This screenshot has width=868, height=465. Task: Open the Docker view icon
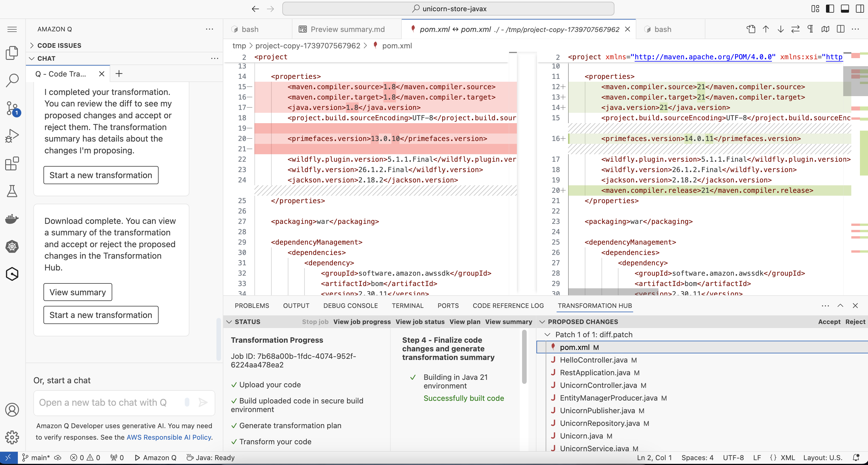(12, 219)
